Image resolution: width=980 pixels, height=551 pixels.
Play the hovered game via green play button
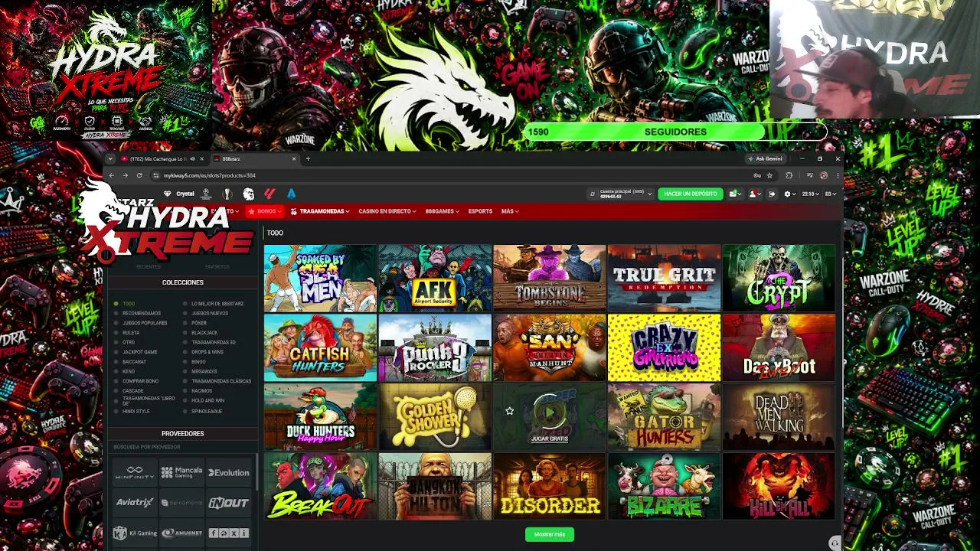point(550,411)
